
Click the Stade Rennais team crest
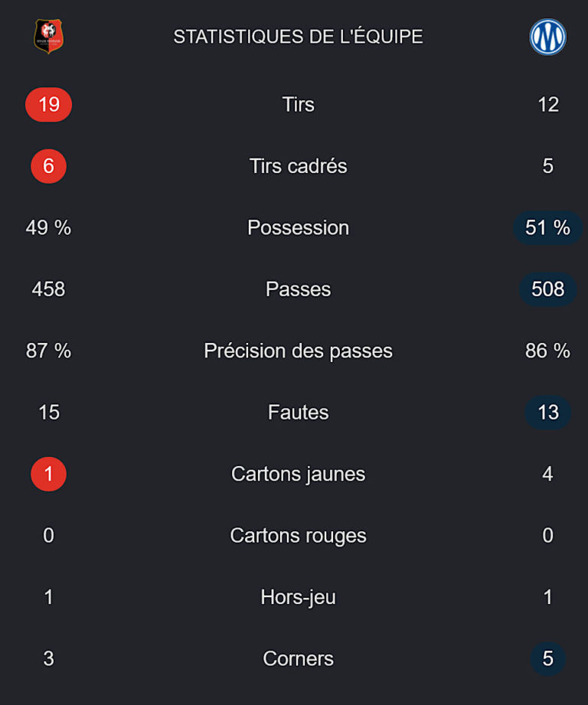tap(48, 36)
